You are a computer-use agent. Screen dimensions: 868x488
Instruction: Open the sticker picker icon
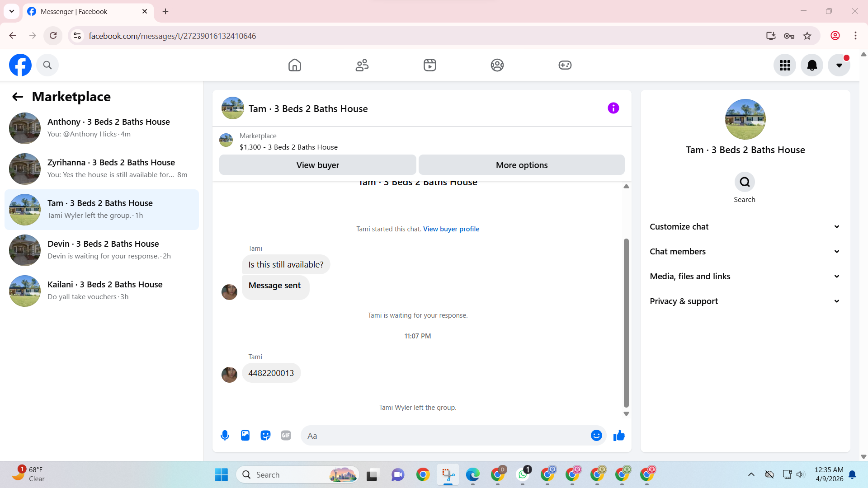point(265,436)
